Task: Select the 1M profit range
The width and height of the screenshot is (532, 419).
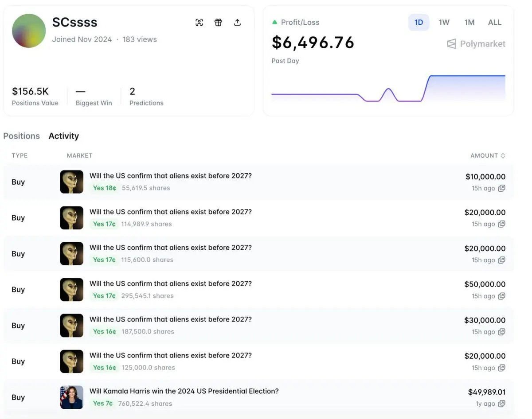Action: click(469, 22)
